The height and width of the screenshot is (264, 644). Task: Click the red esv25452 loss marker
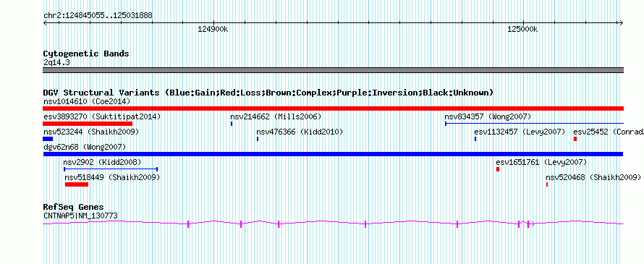click(x=575, y=139)
